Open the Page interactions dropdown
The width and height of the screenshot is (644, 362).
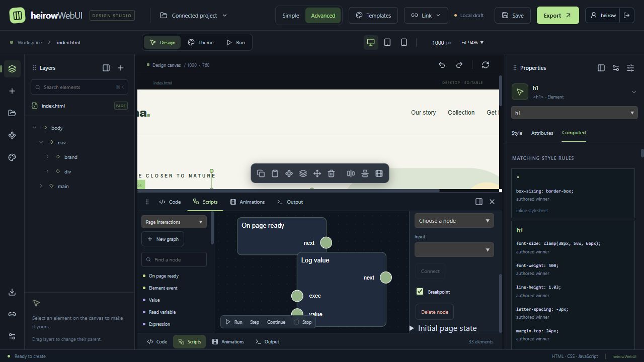coord(174,222)
